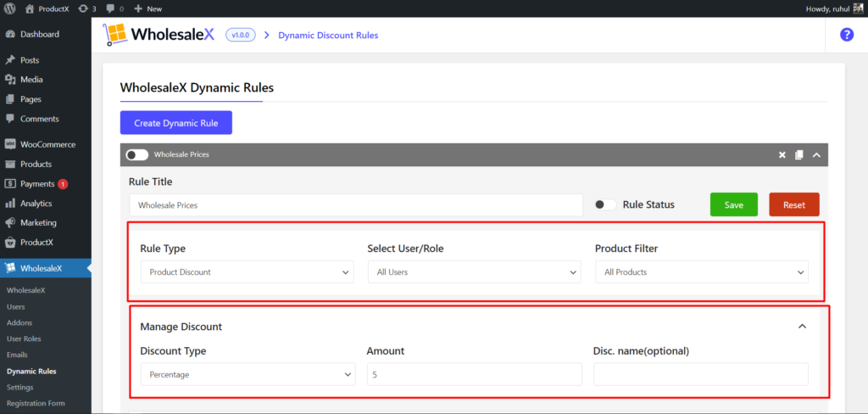Enable the Rule Status toggle

[x=605, y=204]
